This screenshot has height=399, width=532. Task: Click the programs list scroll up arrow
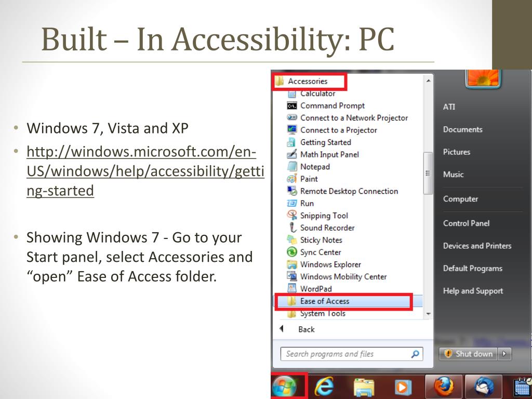[x=428, y=81]
